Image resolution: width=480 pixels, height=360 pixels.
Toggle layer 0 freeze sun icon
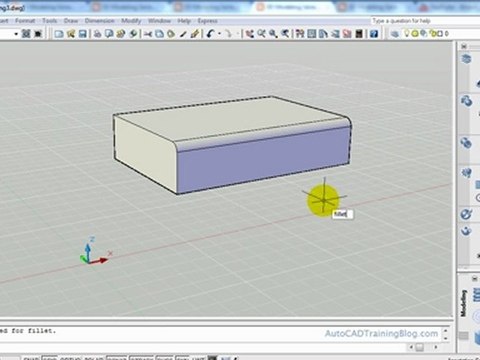tap(415, 33)
